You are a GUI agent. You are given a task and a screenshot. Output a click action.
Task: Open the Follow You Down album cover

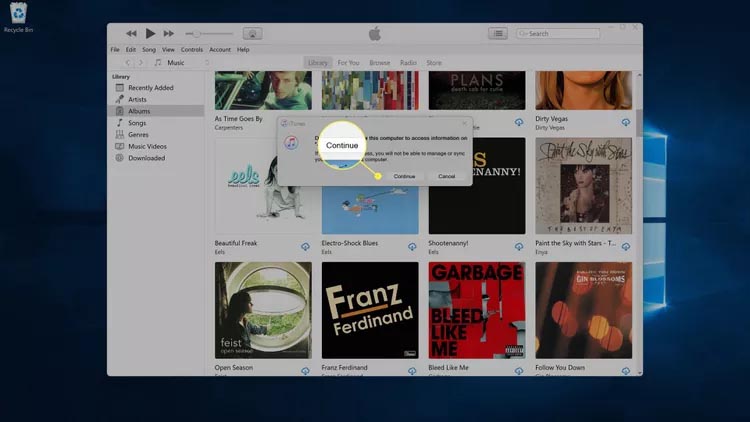click(x=584, y=310)
